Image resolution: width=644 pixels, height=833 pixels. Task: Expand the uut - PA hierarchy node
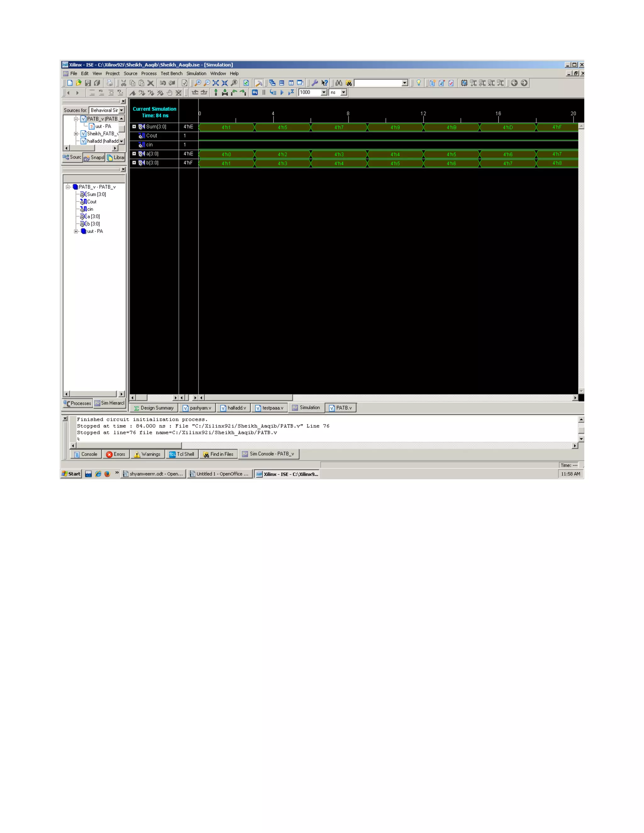pyautogui.click(x=76, y=231)
